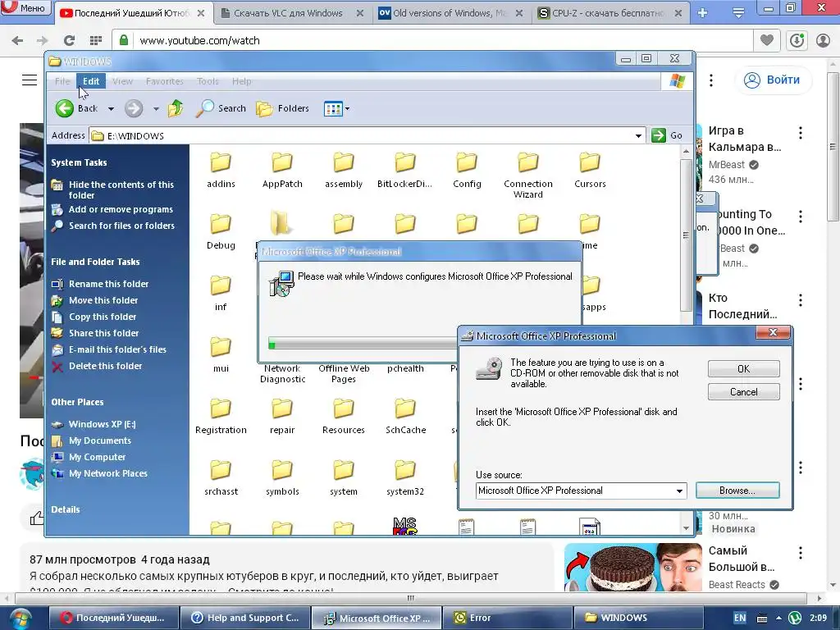The image size is (840, 630).
Task: Select the repair folder
Action: pos(282,417)
